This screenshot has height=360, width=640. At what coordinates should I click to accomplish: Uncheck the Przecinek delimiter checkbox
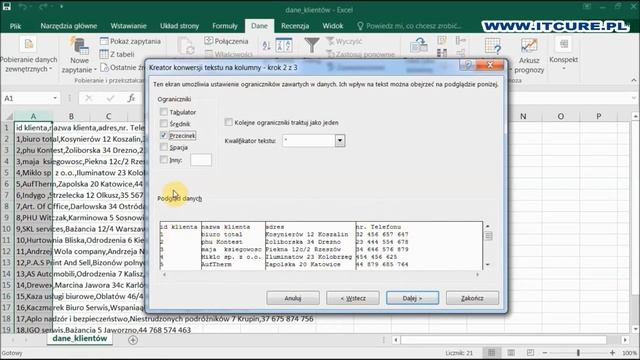coord(164,135)
